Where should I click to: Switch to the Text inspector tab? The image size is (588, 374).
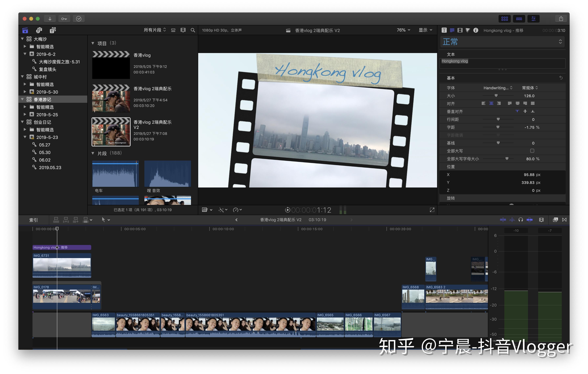[452, 30]
